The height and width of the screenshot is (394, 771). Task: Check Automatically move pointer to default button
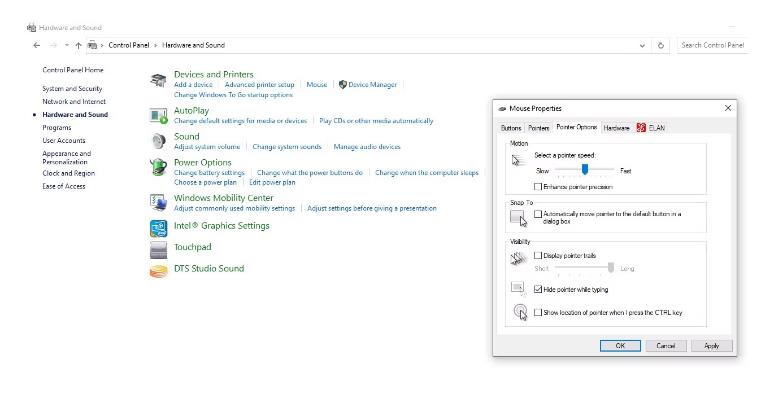point(538,214)
